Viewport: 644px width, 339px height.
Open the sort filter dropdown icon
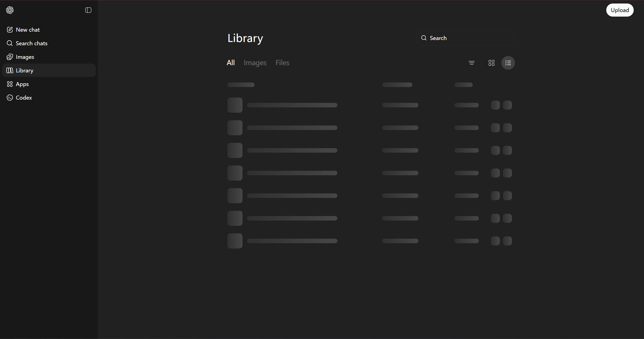click(472, 63)
